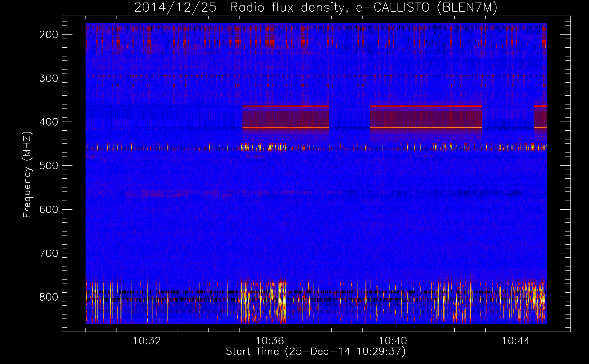Click the 10:40 time tick label
This screenshot has width=589, height=364.
pyautogui.click(x=393, y=341)
